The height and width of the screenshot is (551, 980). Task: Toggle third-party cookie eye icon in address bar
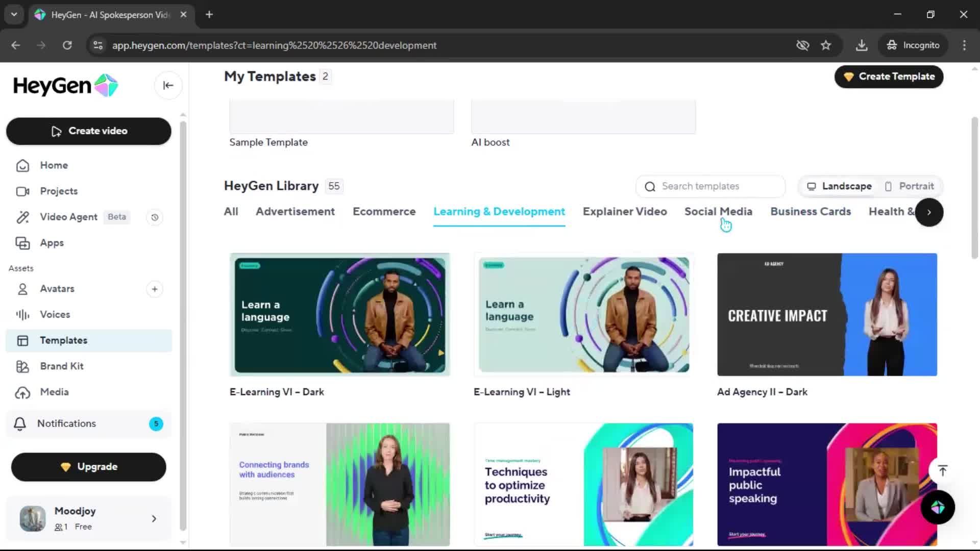[x=802, y=45]
